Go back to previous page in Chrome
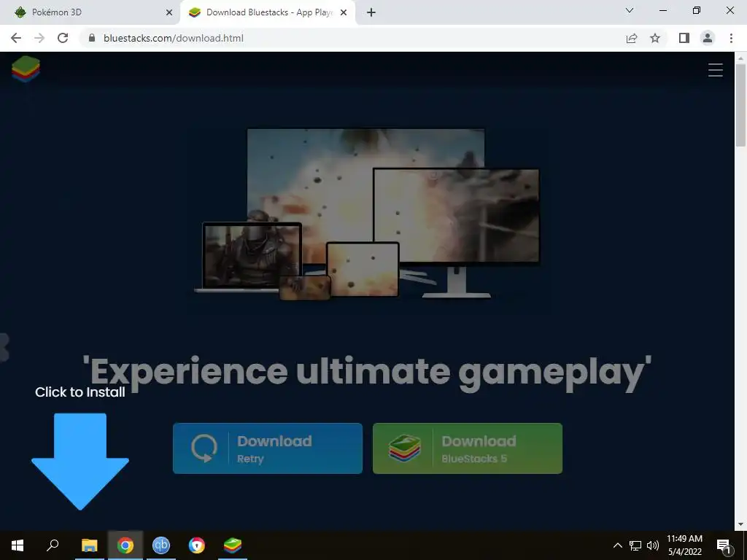Image resolution: width=747 pixels, height=560 pixels. click(x=16, y=38)
